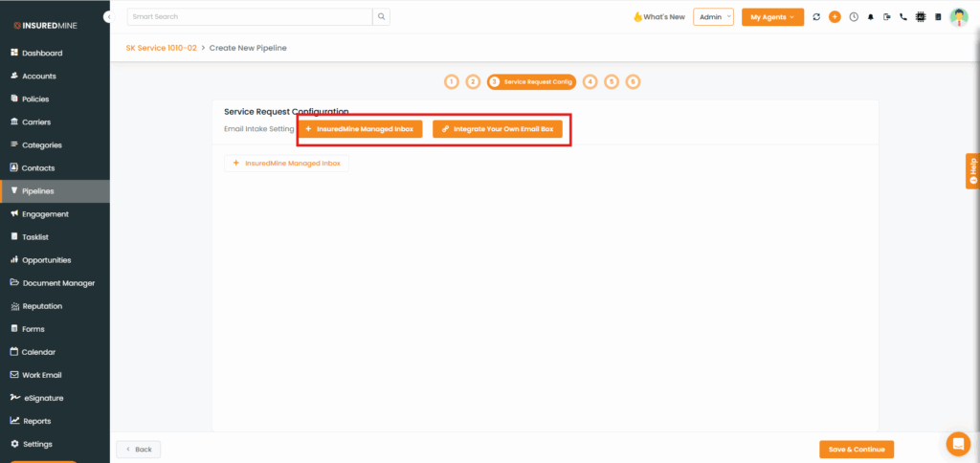Click the Save & Continue button
The height and width of the screenshot is (463, 980).
click(x=856, y=450)
